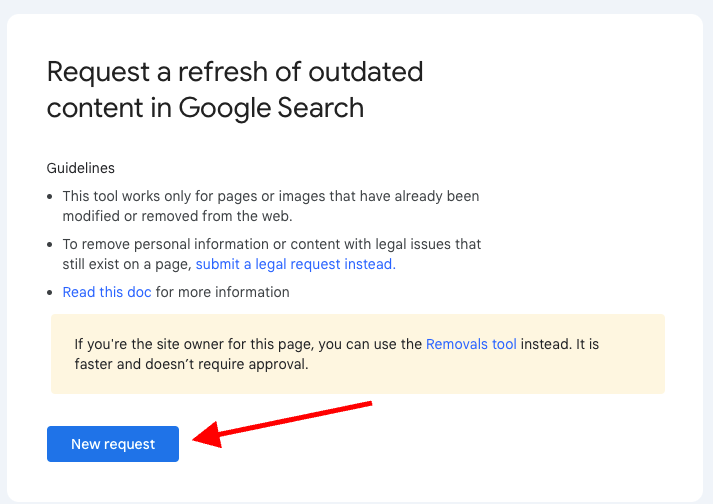Click the bullet dot before 'This tool works'
Viewport: 713px width, 504px height.
(51, 196)
